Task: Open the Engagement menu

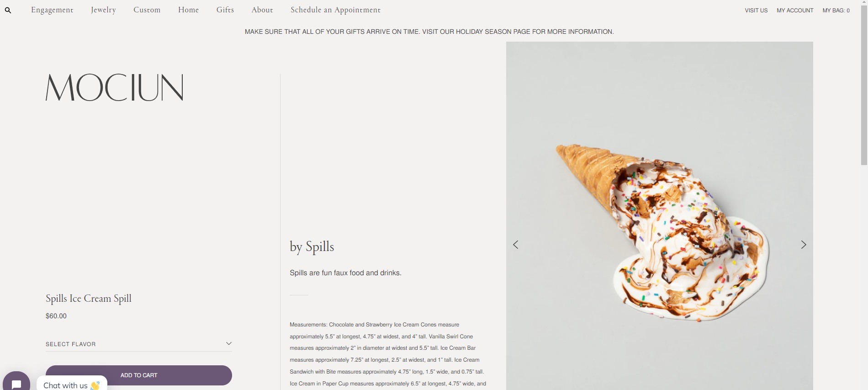Action: (x=52, y=10)
